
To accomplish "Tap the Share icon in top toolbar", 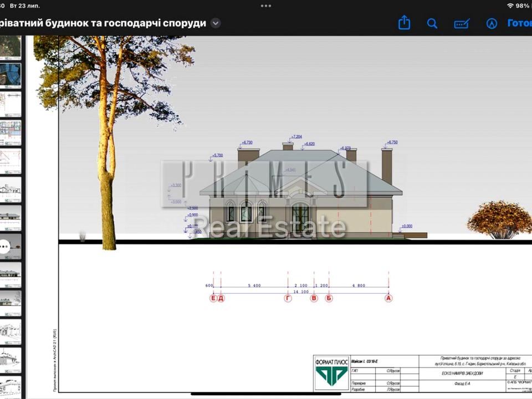I will 405,23.
